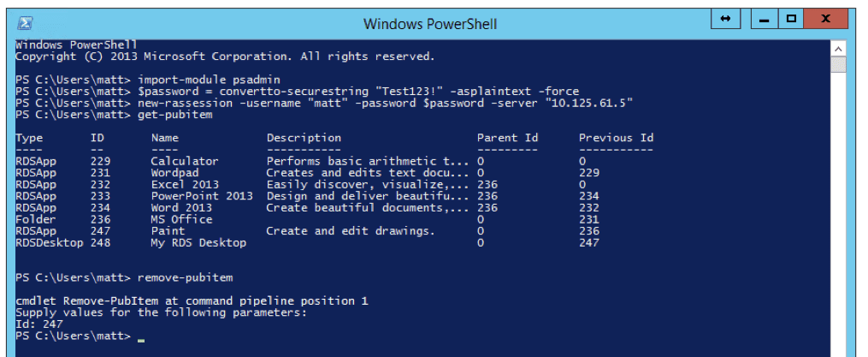Image resolution: width=868 pixels, height=357 pixels.
Task: Click the Copyright (C) 2013 Microsoft line
Action: click(225, 57)
